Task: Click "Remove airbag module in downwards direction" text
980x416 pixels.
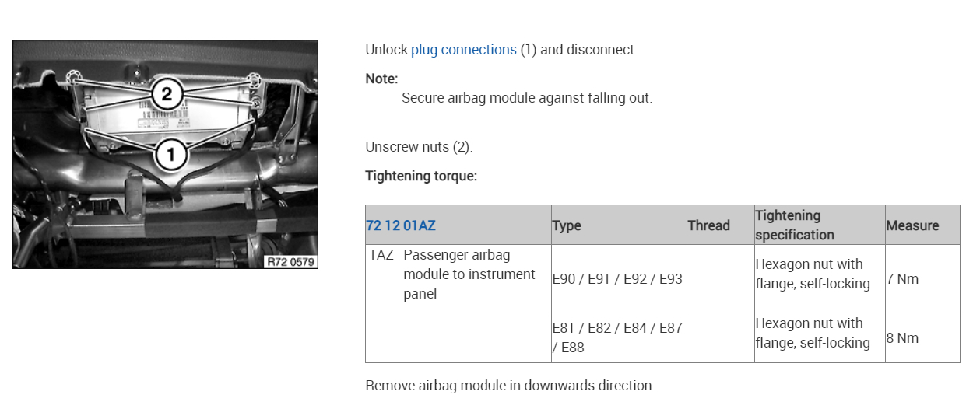Action: tap(510, 386)
